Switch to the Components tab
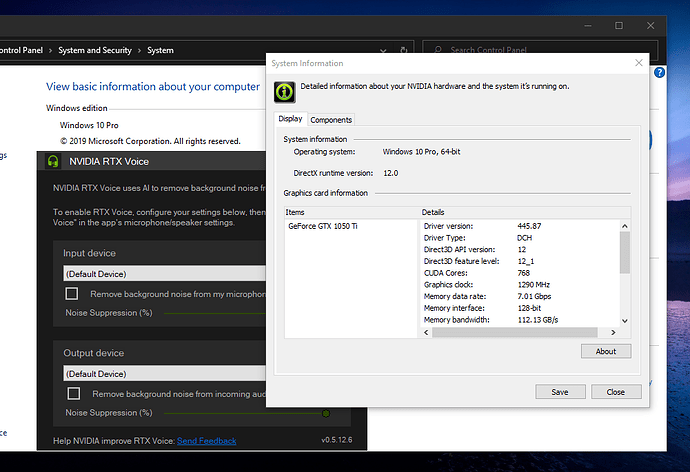This screenshot has height=472, width=690. coord(331,120)
